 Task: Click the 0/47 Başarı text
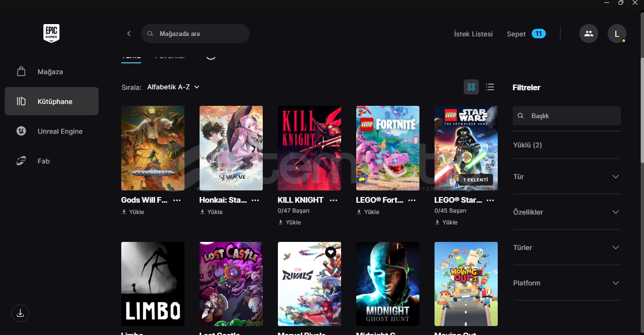coord(293,211)
